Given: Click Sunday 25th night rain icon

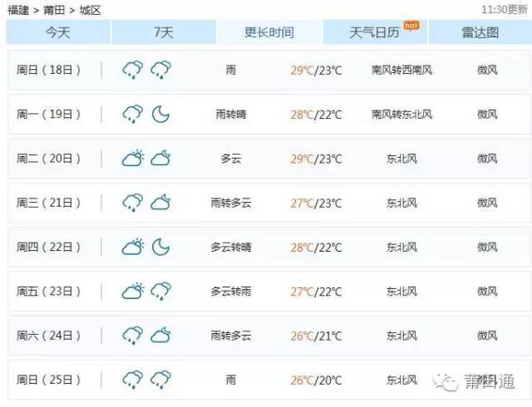Looking at the screenshot, I should [160, 380].
